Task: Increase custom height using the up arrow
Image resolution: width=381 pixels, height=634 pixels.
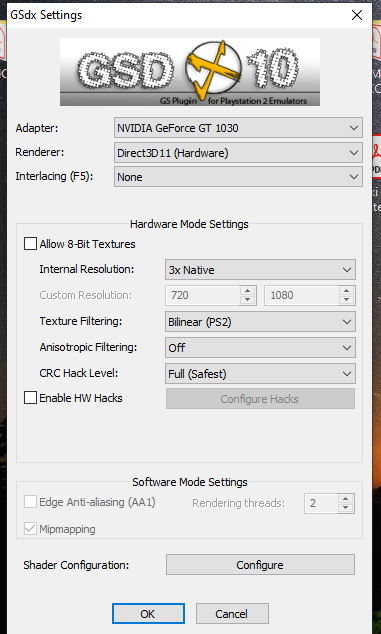Action: pyautogui.click(x=347, y=290)
